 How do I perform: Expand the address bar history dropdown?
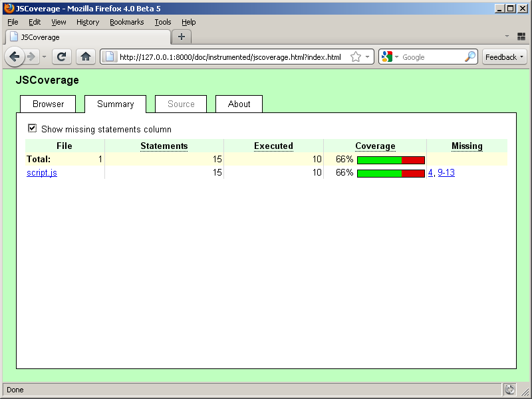pos(368,57)
